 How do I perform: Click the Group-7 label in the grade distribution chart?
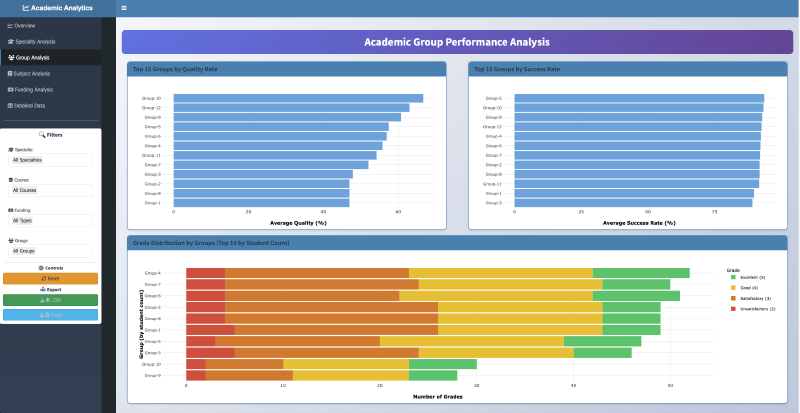coord(153,284)
